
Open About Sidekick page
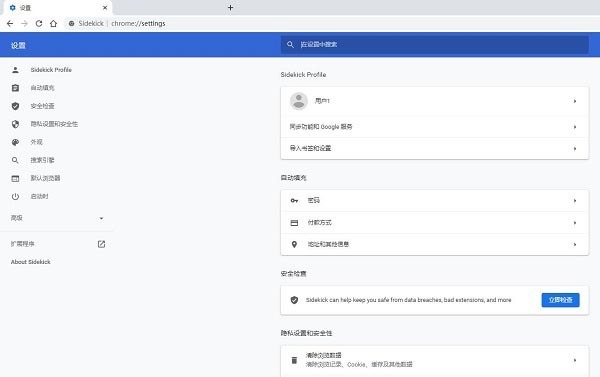click(31, 262)
